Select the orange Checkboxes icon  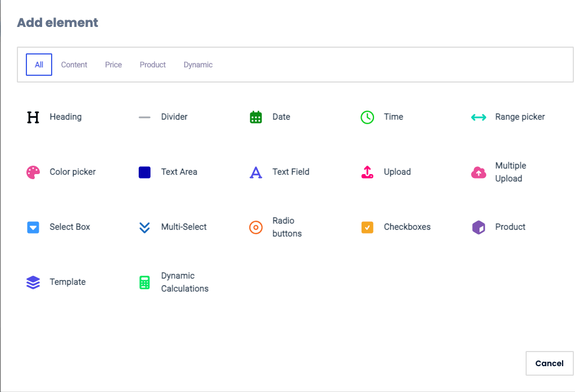click(x=367, y=227)
